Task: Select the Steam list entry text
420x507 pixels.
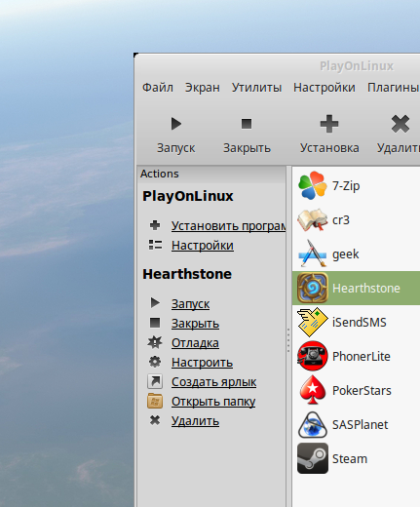Action: [350, 459]
